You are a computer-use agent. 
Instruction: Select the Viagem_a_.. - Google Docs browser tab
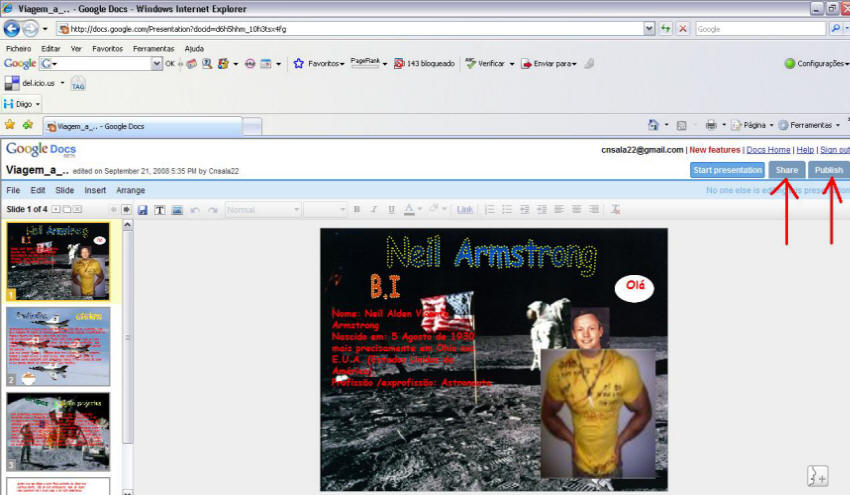pyautogui.click(x=143, y=126)
